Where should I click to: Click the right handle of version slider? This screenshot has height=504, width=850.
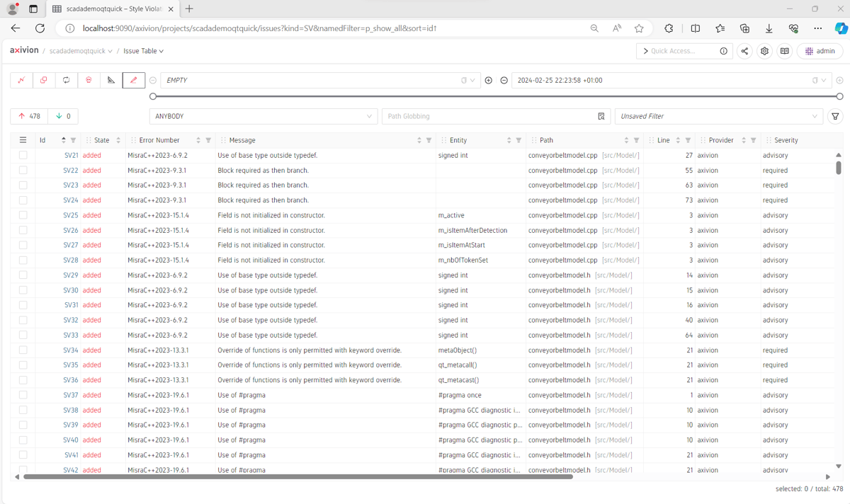coord(839,96)
